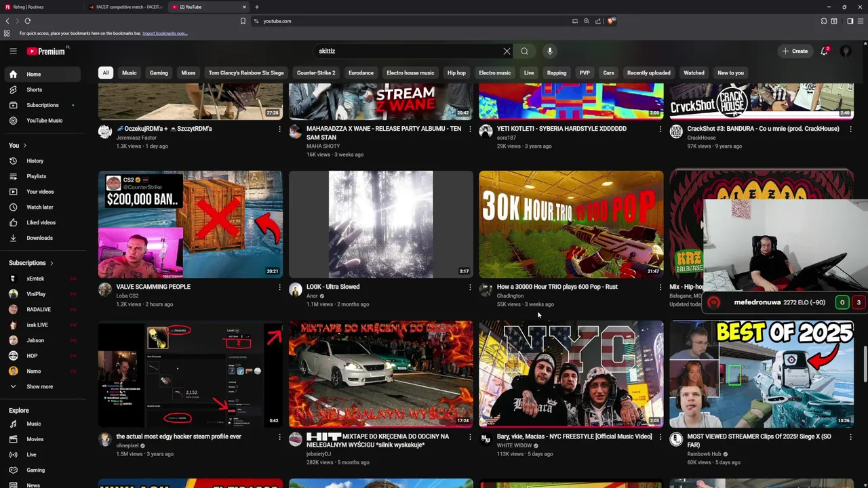Switch to Refrag Routines browser tab
The image size is (868, 488).
pos(41,7)
